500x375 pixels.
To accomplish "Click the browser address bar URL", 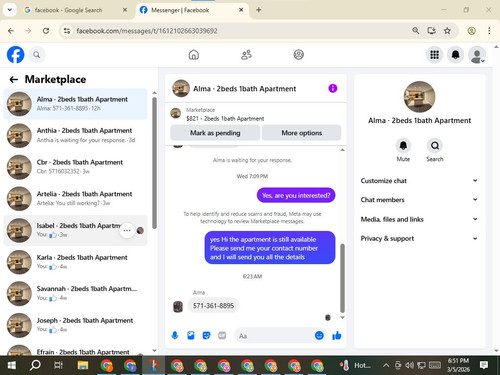I will point(147,31).
